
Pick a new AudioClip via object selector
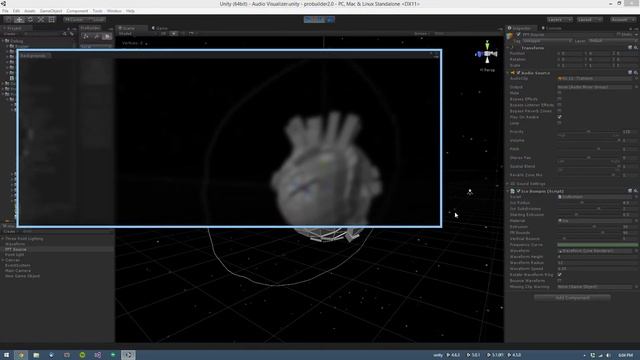[636, 78]
